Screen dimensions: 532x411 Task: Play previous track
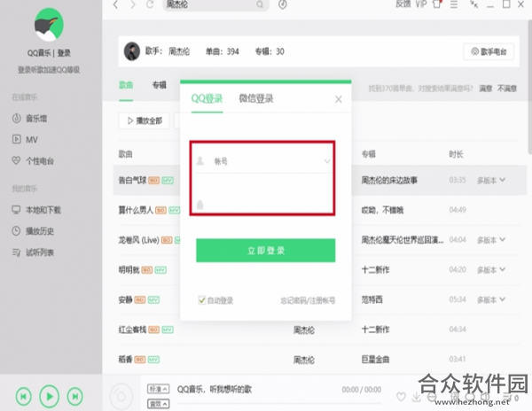coord(23,397)
